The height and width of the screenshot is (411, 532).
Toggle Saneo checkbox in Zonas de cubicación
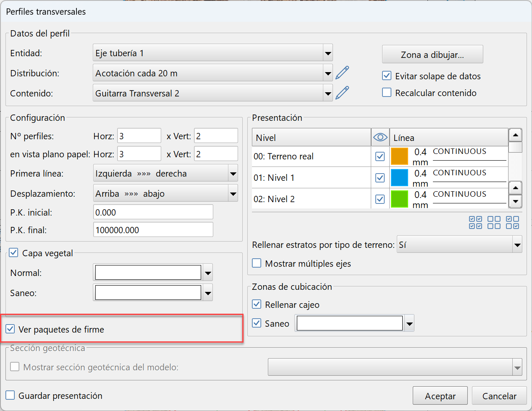click(257, 323)
